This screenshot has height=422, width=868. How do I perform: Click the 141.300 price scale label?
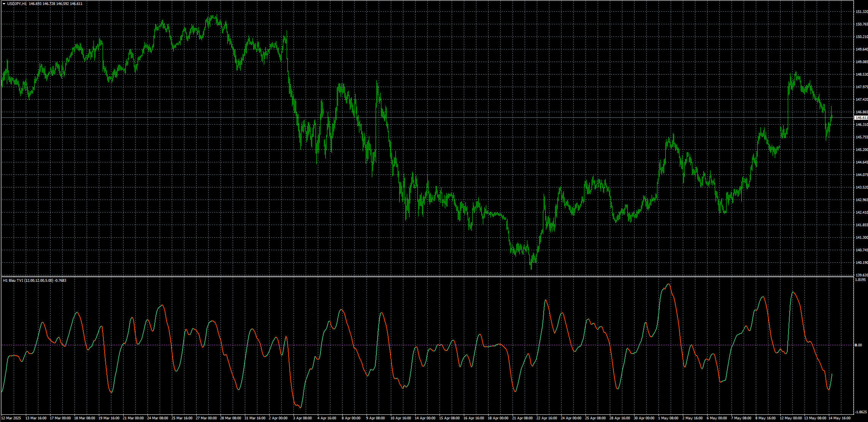click(862, 238)
